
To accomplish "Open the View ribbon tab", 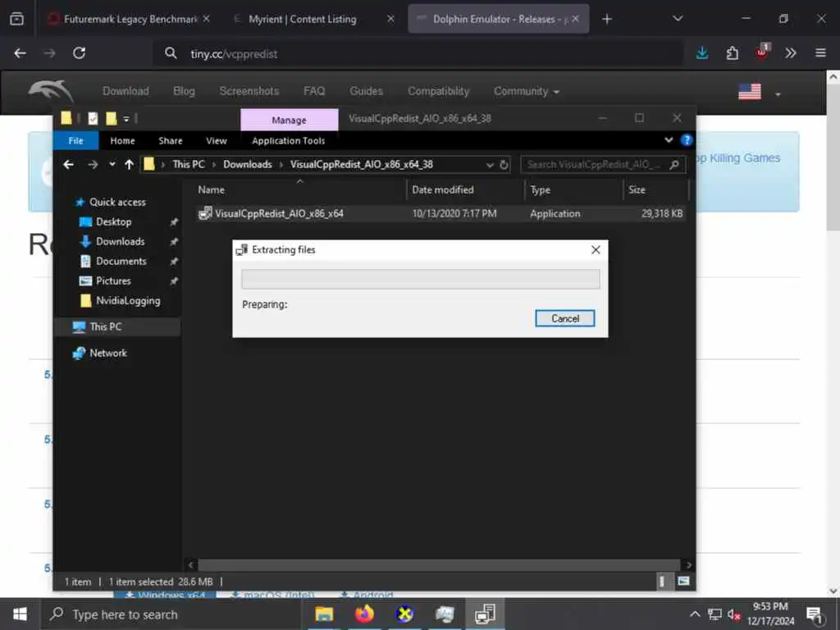I will pos(217,140).
